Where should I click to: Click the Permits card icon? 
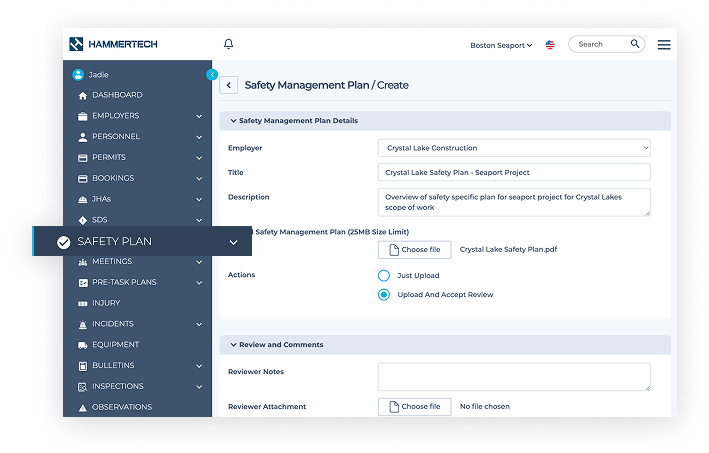(x=82, y=158)
